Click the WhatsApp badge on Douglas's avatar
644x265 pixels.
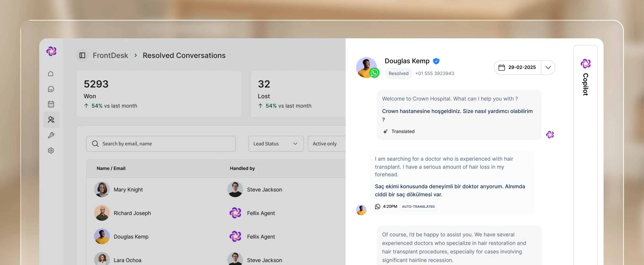374,73
